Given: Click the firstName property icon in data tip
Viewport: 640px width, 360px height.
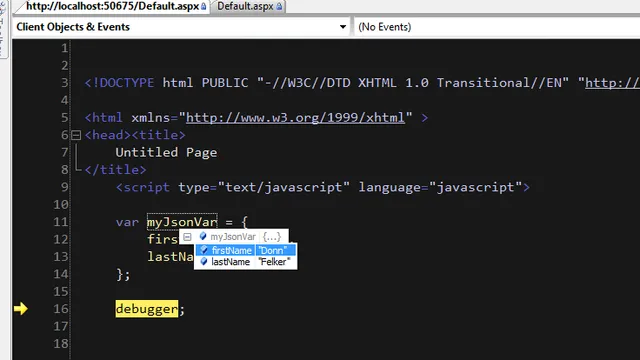Looking at the screenshot, I should (x=204, y=250).
